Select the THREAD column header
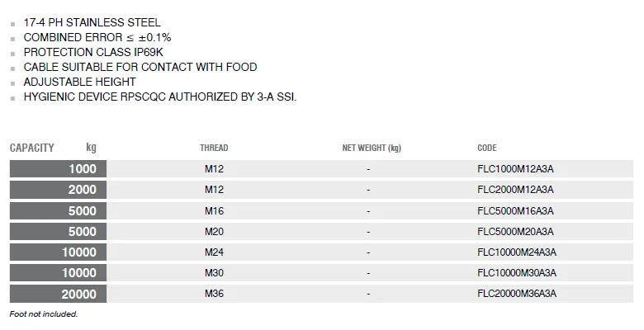This screenshot has height=330, width=644. 214,148
